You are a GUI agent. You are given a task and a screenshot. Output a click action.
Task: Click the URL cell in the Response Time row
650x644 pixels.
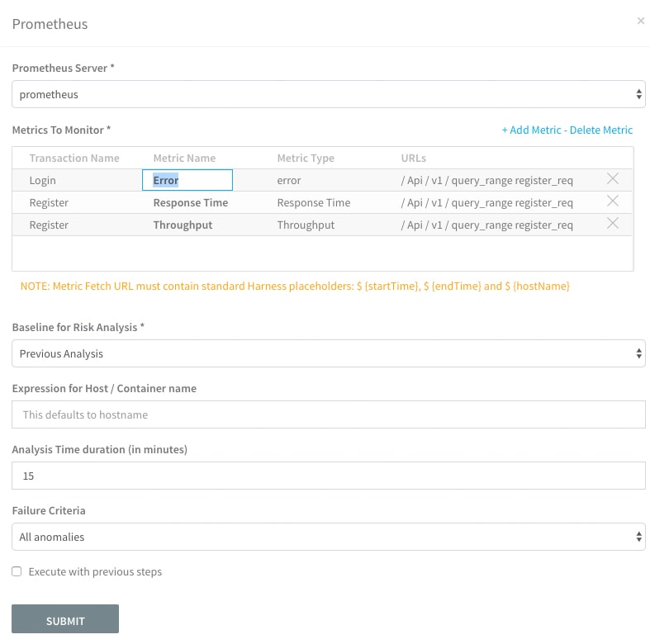[x=487, y=202]
